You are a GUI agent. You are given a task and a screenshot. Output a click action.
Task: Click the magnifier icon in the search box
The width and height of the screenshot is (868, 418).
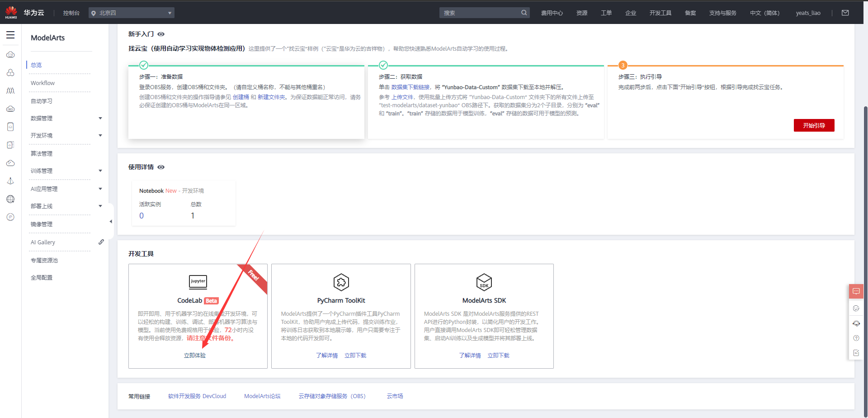[x=524, y=13]
